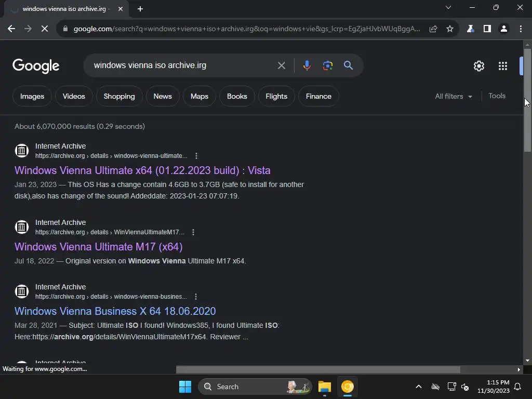Click the archive.org windows-vienna-busines URL text
The height and width of the screenshot is (399, 532).
click(x=111, y=297)
